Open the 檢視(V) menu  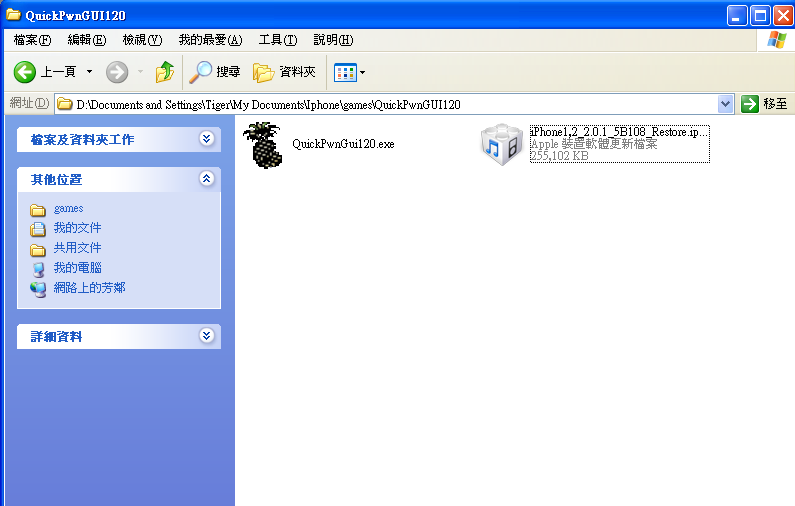142,40
